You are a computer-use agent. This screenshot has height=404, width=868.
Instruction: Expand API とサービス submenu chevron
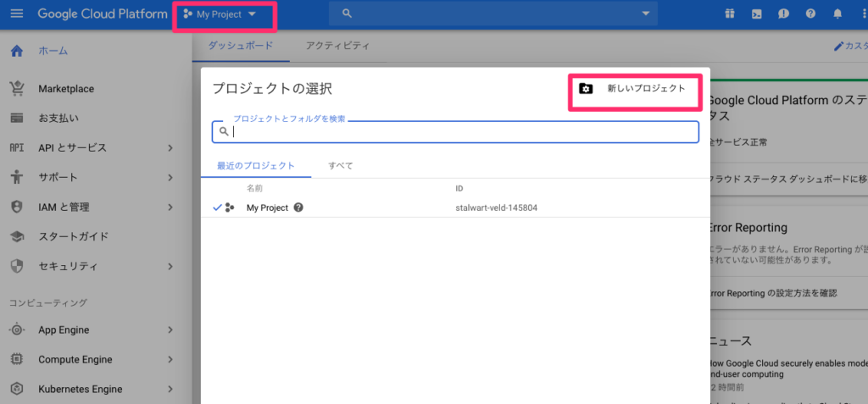170,147
